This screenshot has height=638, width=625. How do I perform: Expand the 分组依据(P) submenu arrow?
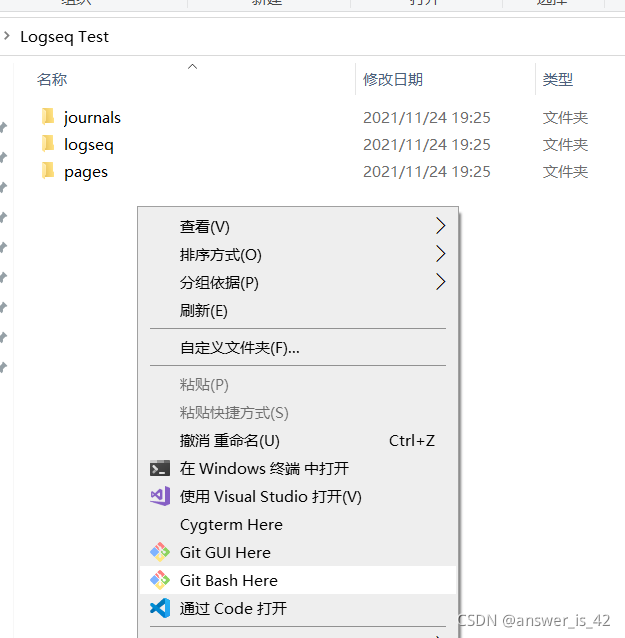pos(441,282)
